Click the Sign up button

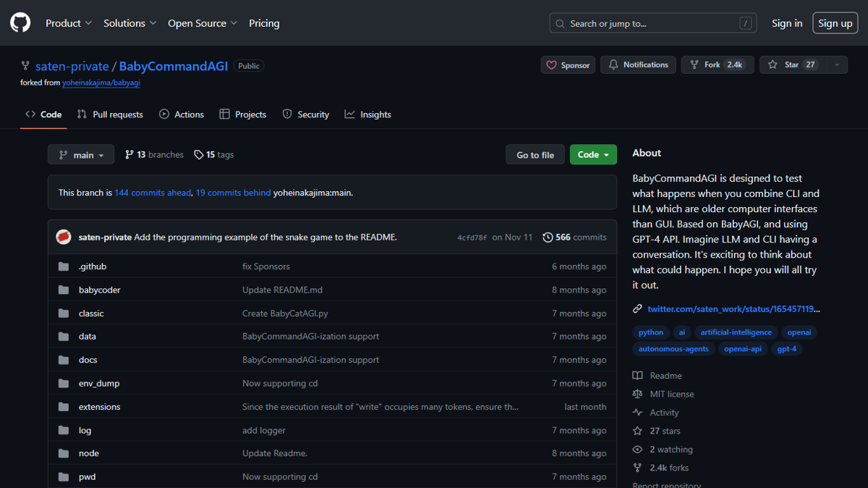pyautogui.click(x=835, y=23)
